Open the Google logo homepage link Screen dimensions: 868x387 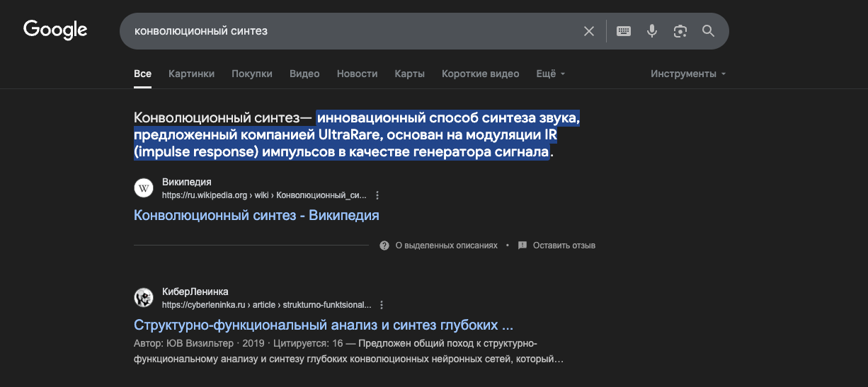[55, 30]
